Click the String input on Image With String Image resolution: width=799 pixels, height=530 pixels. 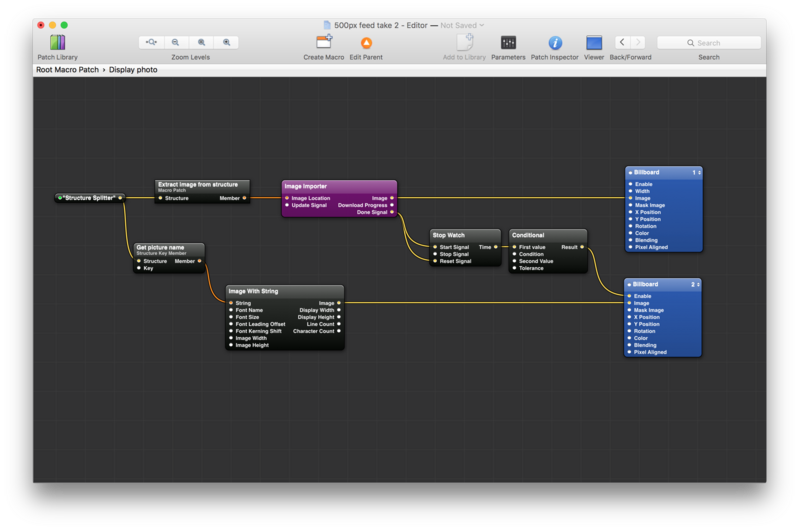click(x=231, y=303)
